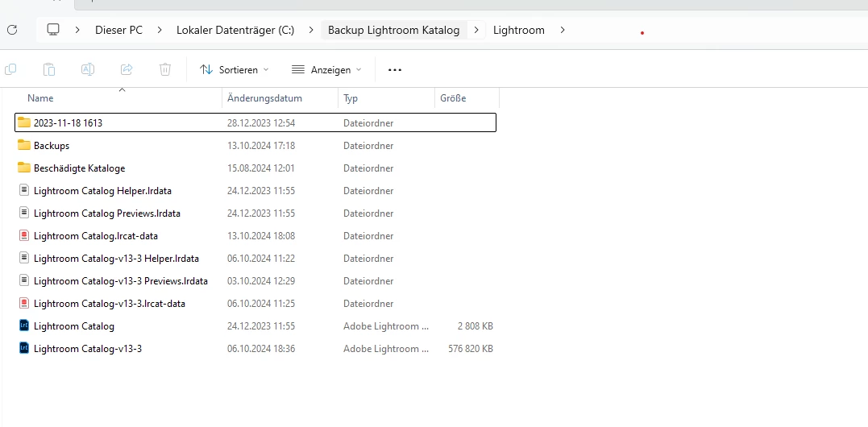The height and width of the screenshot is (427, 868).
Task: Navigate to Dieser PC in breadcrumb
Action: (119, 30)
